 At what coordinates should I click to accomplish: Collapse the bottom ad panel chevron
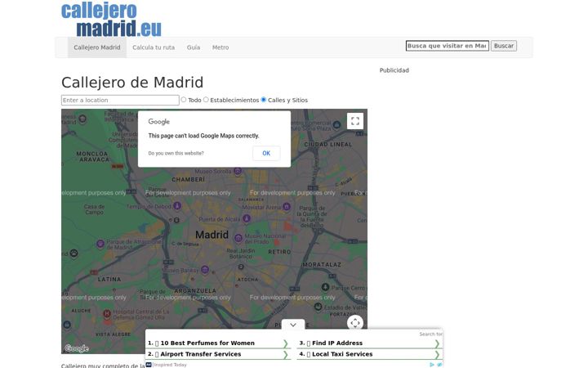coord(293,325)
